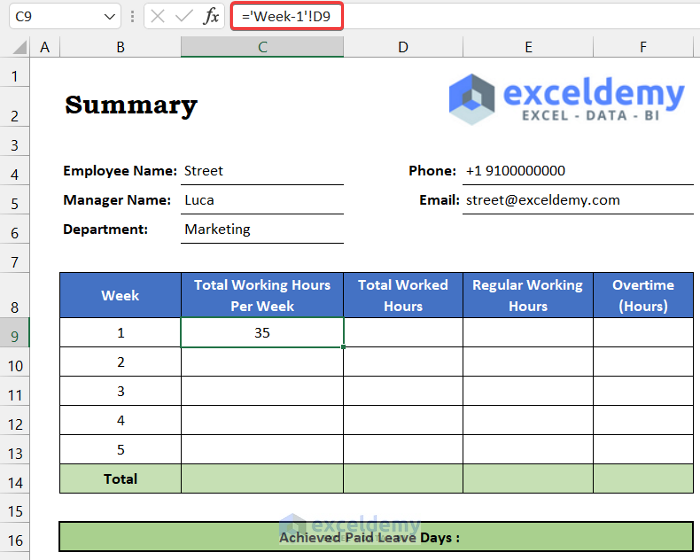Image resolution: width=700 pixels, height=560 pixels.
Task: Click the Week table header
Action: coord(121,295)
